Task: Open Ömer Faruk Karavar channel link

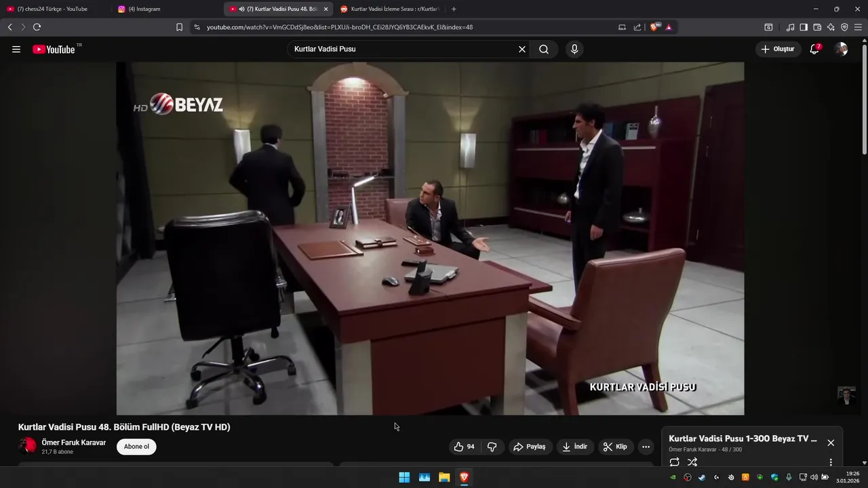Action: tap(74, 443)
